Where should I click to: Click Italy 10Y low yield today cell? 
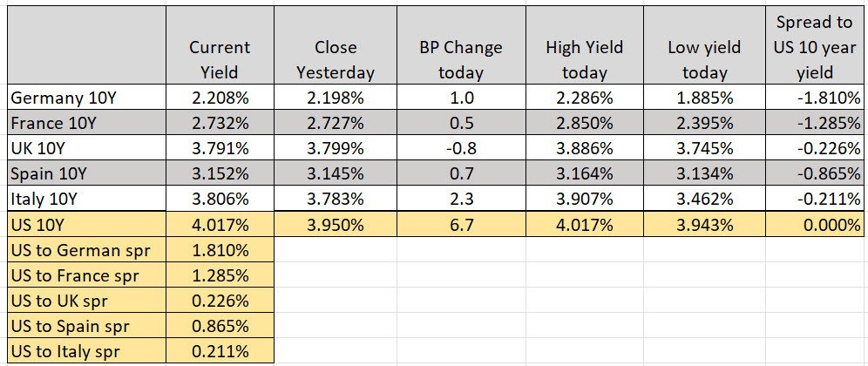click(704, 198)
